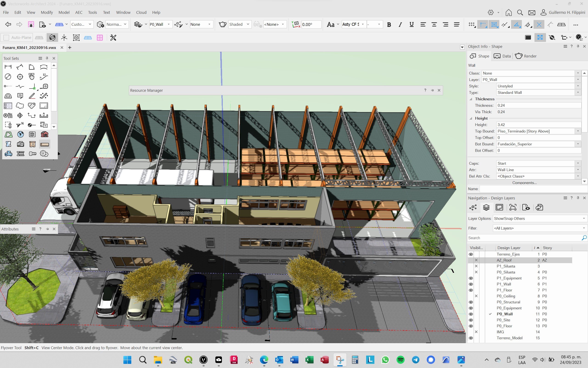Toggle AZ_Roof layer invisible X mark

tap(476, 260)
